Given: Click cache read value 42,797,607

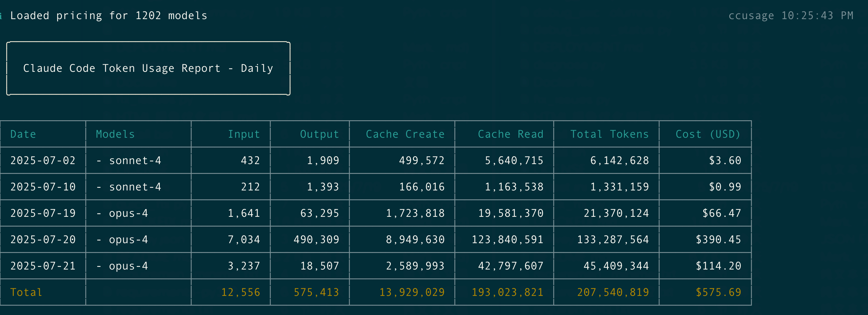Looking at the screenshot, I should click(510, 266).
